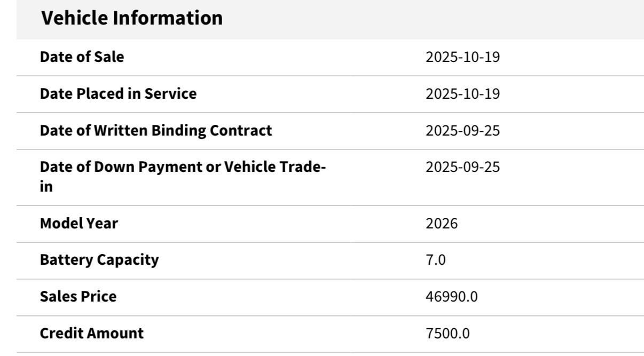Select the Date of Sale value 2025-10-19

pos(462,57)
